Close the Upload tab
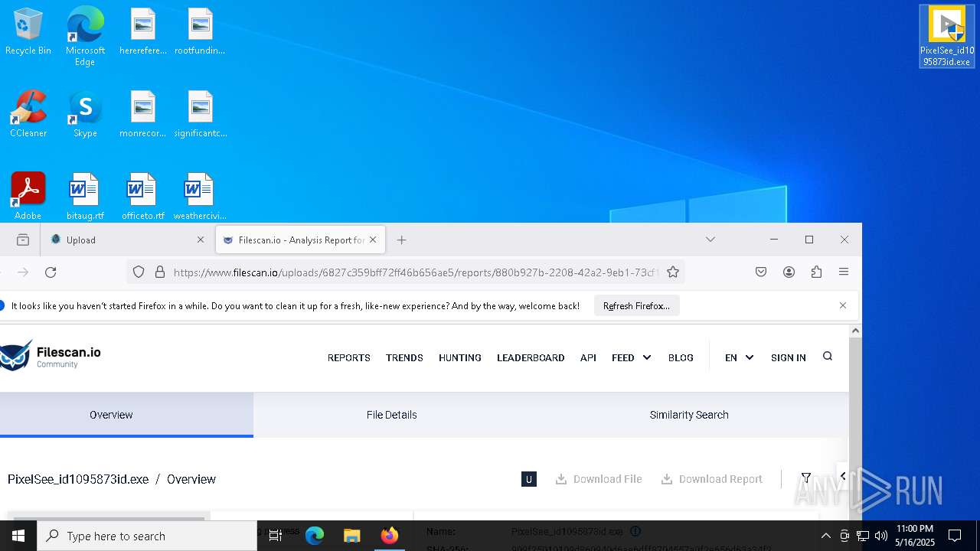The width and height of the screenshot is (980, 551). pos(201,240)
